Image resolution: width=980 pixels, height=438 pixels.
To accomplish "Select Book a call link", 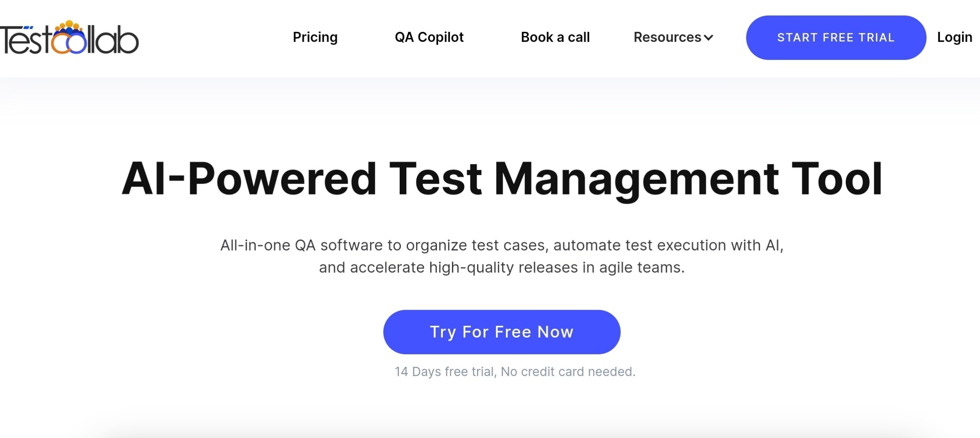I will click(x=555, y=37).
